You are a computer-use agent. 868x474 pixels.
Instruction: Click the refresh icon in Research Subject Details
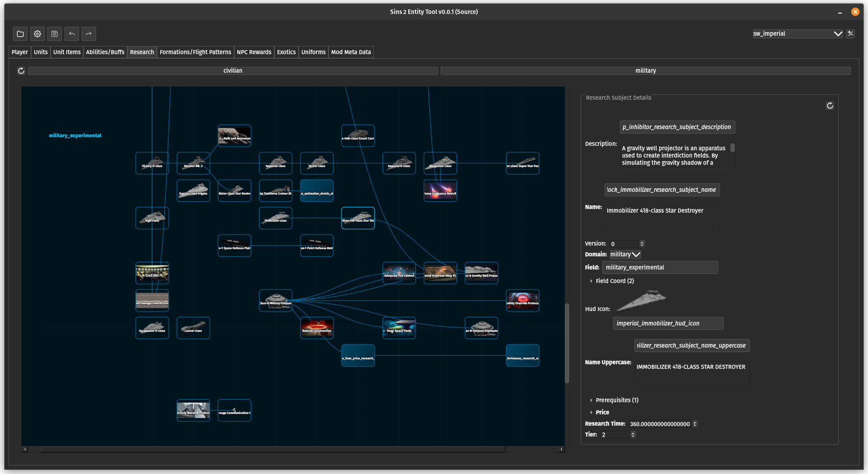830,105
